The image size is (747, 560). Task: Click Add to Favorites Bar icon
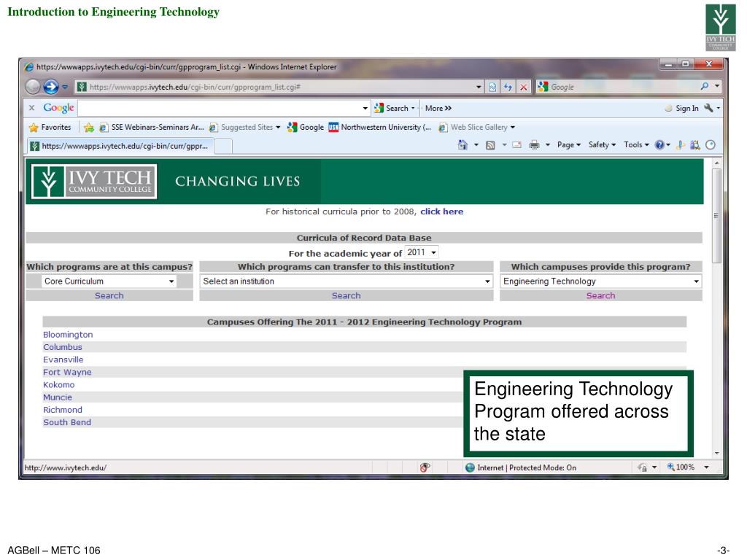point(88,128)
